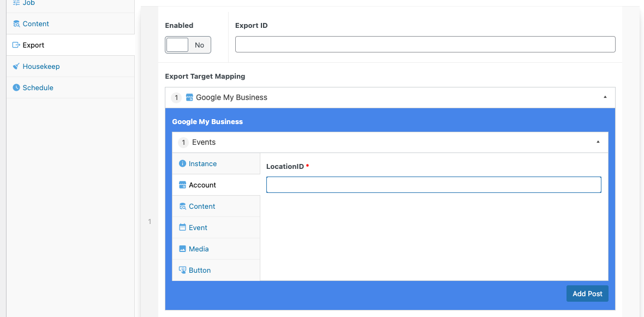Click the Add Post button
The width and height of the screenshot is (644, 317).
tap(587, 293)
